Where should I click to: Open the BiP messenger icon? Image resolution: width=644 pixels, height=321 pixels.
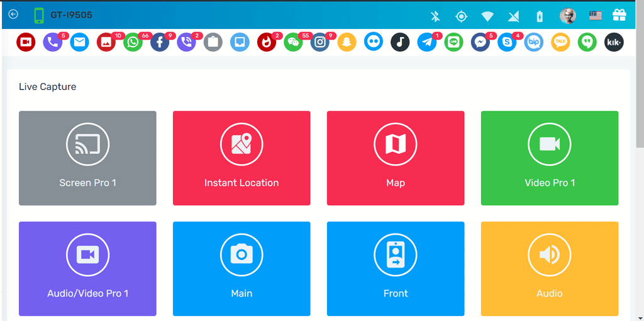pos(534,42)
